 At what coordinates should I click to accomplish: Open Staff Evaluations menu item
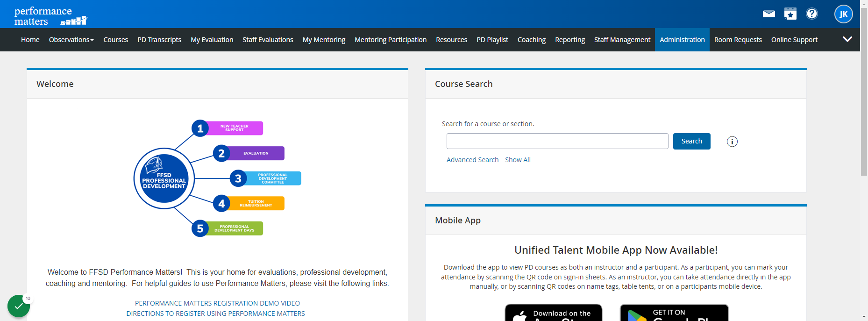pyautogui.click(x=268, y=40)
